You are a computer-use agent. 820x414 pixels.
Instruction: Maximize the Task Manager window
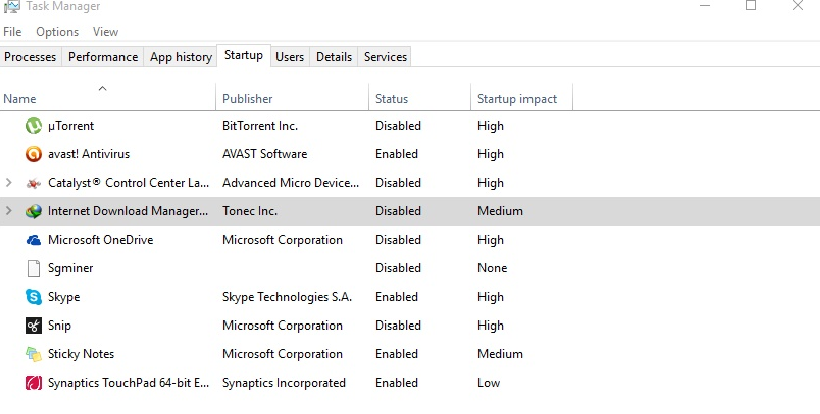point(751,5)
